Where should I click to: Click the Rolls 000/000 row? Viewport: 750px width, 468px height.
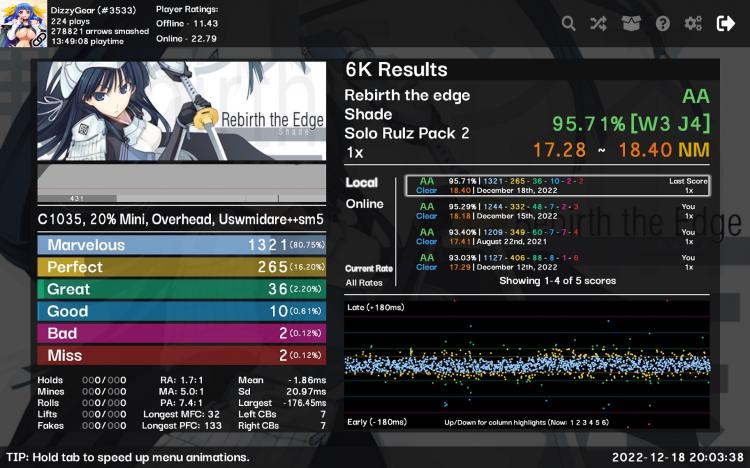point(82,403)
